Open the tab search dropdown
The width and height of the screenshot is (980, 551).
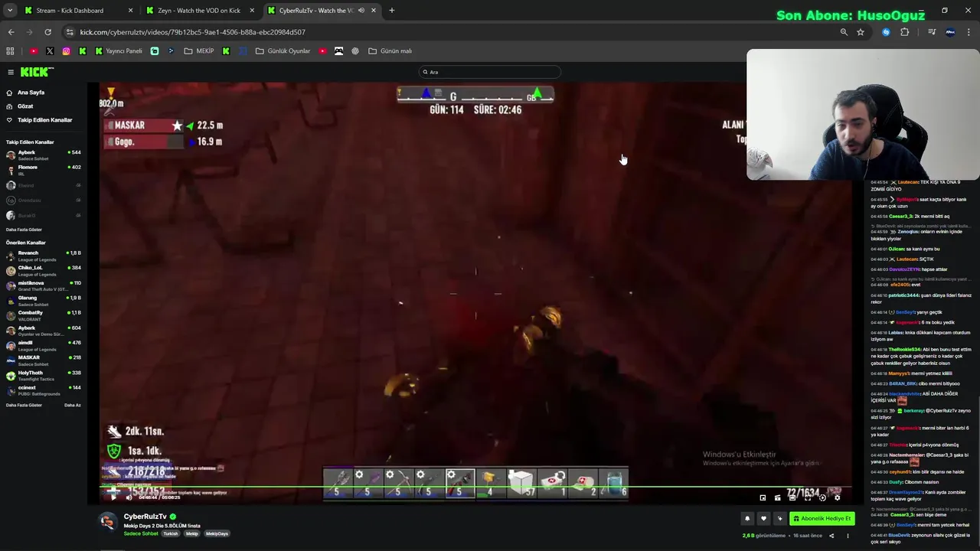tap(10, 11)
